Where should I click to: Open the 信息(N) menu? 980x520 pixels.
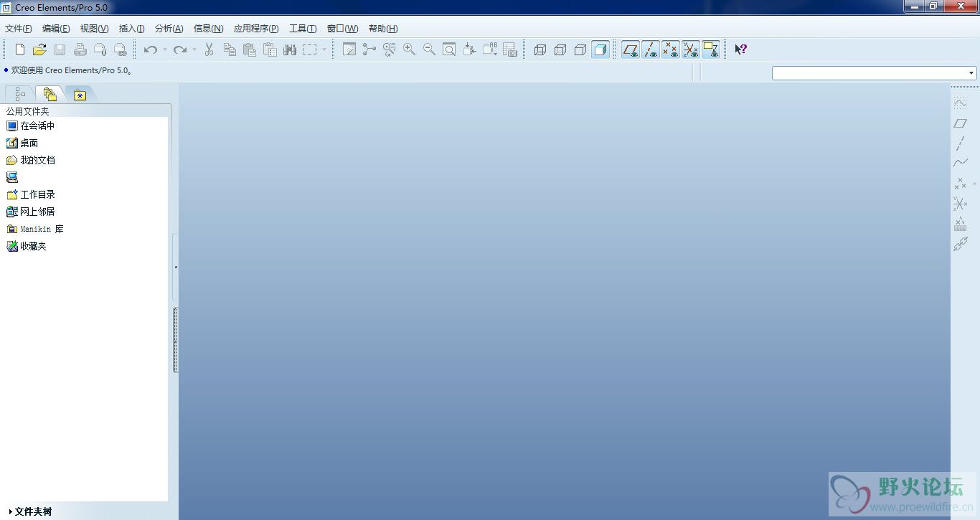click(x=208, y=29)
